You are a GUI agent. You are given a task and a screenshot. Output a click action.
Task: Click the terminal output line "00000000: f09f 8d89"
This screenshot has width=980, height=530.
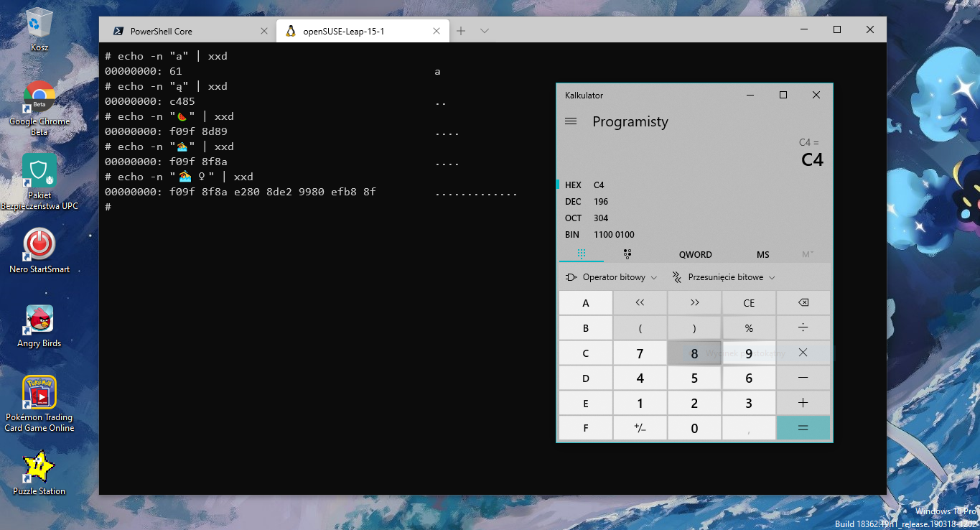tap(166, 131)
